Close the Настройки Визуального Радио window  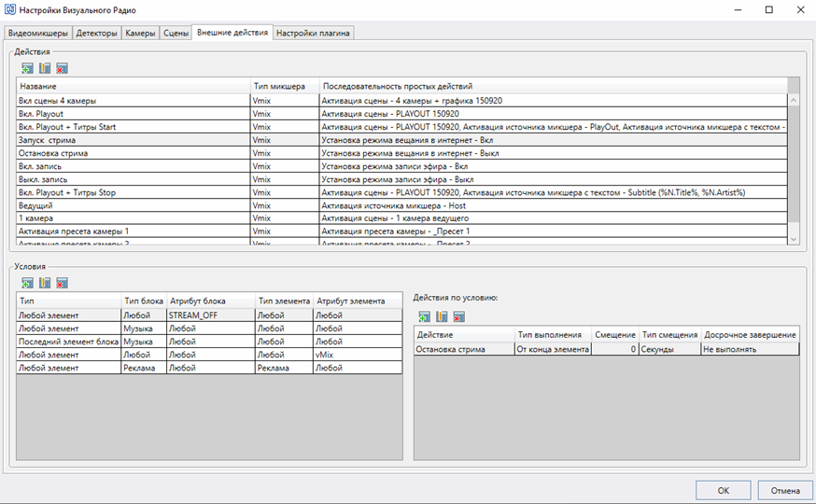(x=800, y=10)
